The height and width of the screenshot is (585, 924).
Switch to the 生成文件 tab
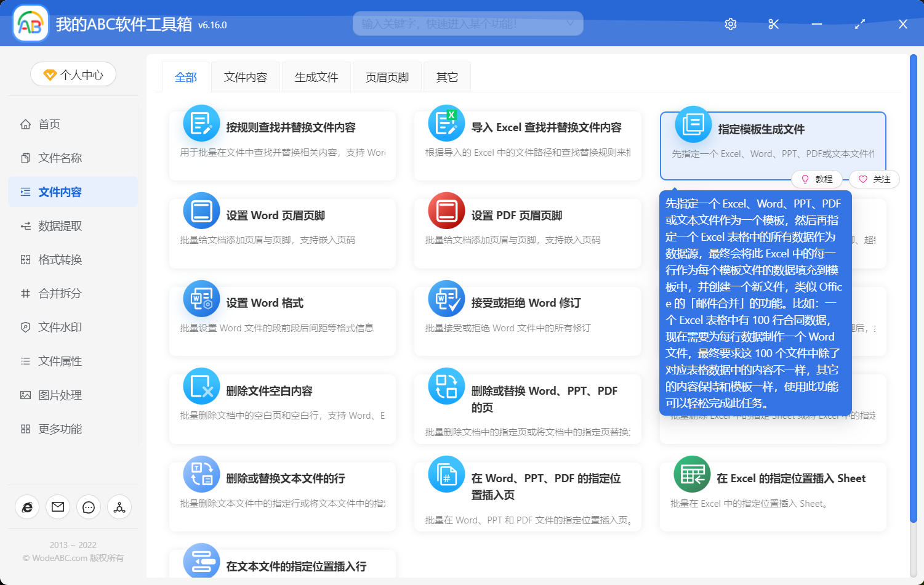click(316, 76)
